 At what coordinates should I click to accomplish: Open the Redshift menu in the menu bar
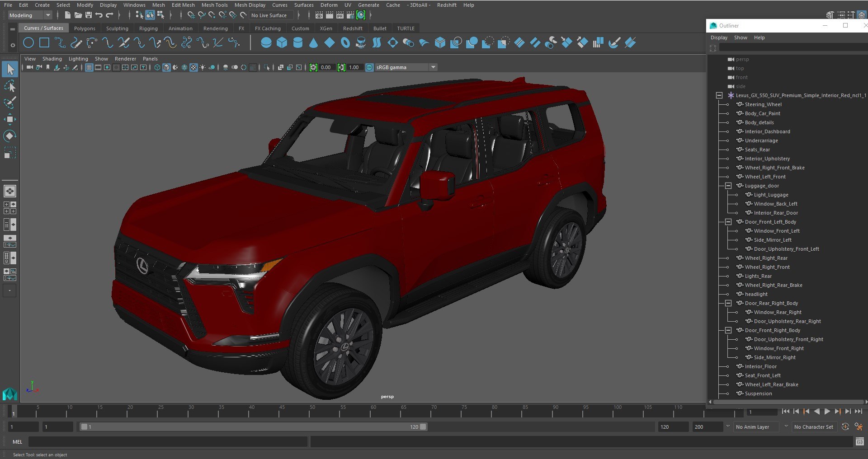(x=447, y=5)
